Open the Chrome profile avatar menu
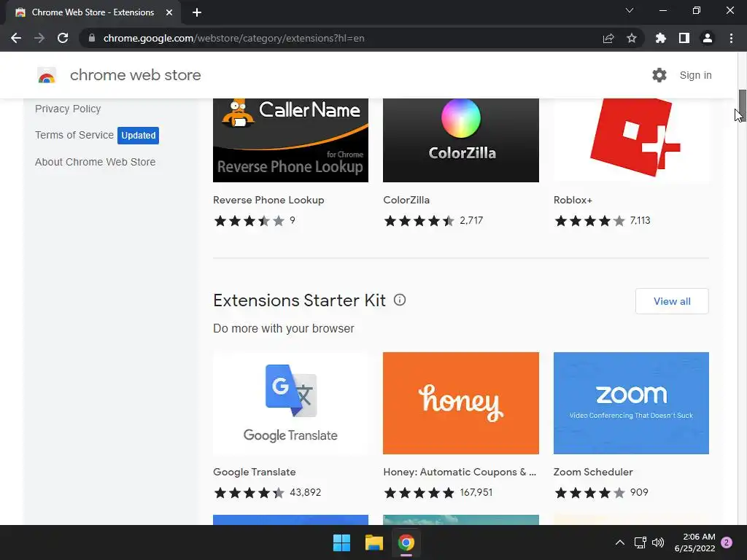The height and width of the screenshot is (560, 747). tap(708, 38)
